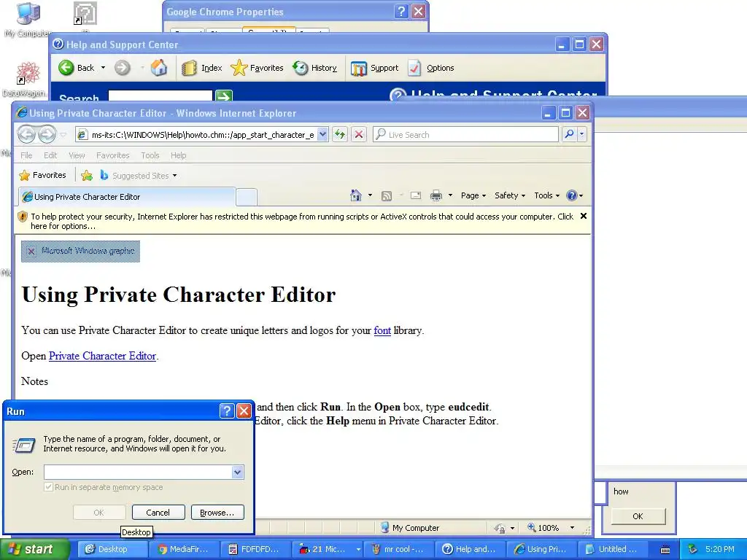This screenshot has width=747, height=560.
Task: Click the security information bar message
Action: tap(302, 221)
